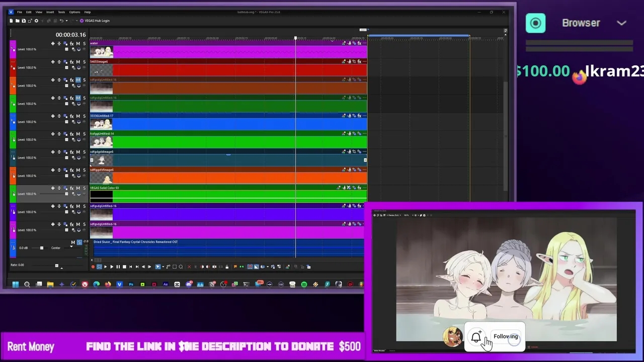Adjust the playback Rate slider
644x362 pixels.
pos(56,265)
